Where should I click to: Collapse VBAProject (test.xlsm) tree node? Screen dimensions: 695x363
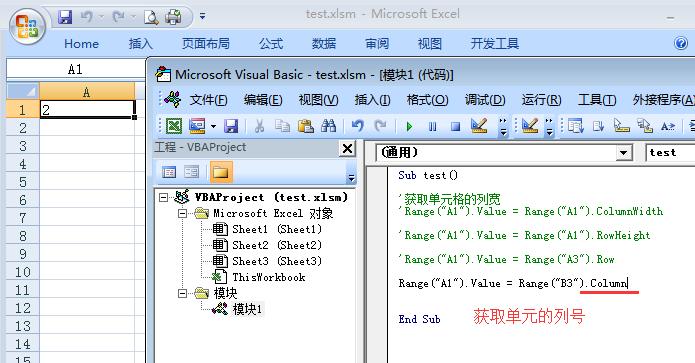click(x=164, y=197)
